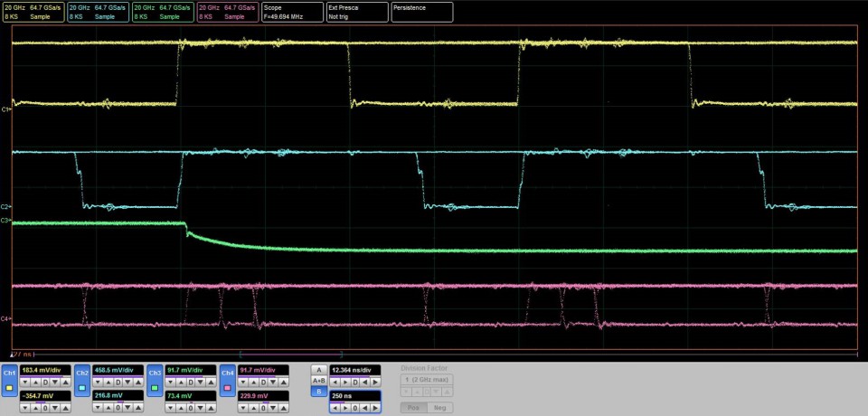Click the Ch4 91.7 mV/div scale field
The image size is (868, 416).
coord(263,370)
